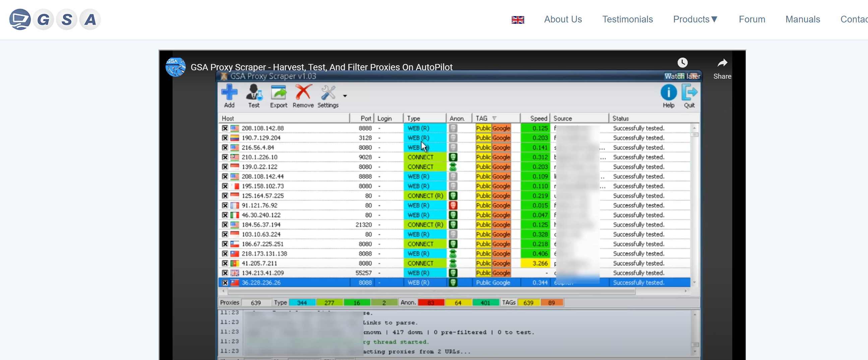Click the cyan 344 type counter

coord(302,302)
